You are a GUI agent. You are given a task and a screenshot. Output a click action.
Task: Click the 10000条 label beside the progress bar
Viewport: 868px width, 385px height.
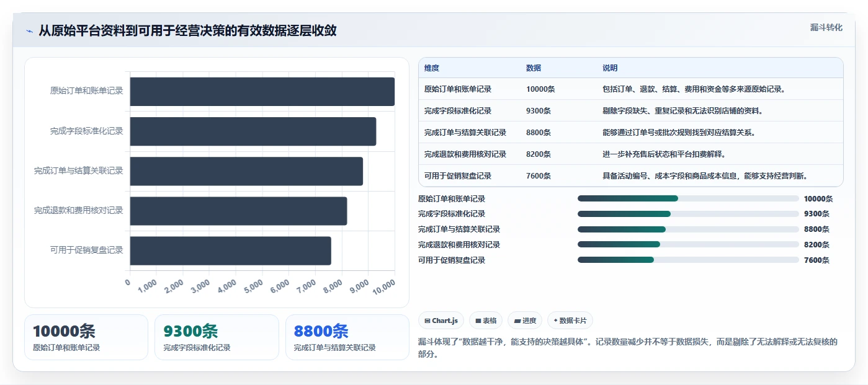click(x=818, y=199)
